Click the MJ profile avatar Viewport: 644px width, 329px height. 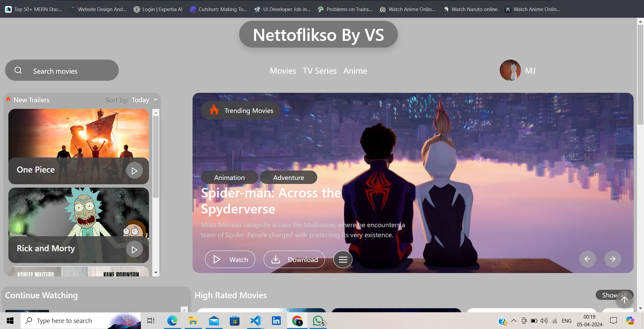point(510,70)
